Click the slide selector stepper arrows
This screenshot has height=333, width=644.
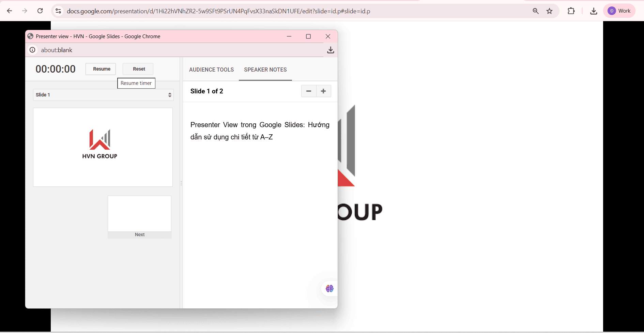(x=169, y=95)
